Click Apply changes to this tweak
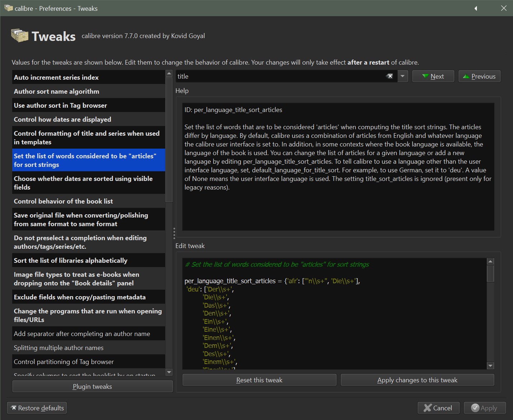The width and height of the screenshot is (513, 420). 417,380
